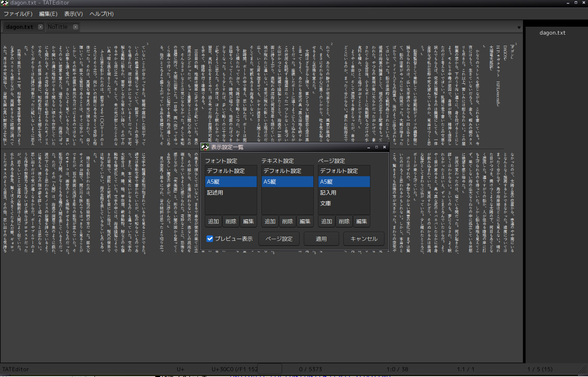588x377 pixels.
Task: Apply settings with the 適用 button
Action: coord(321,239)
